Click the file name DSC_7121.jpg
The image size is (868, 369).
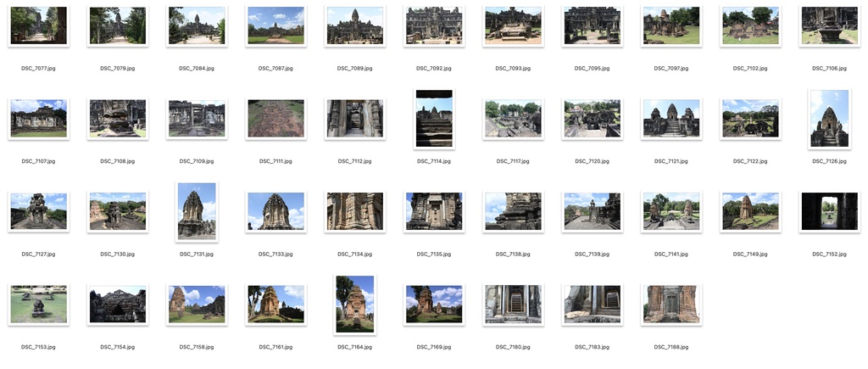671,161
